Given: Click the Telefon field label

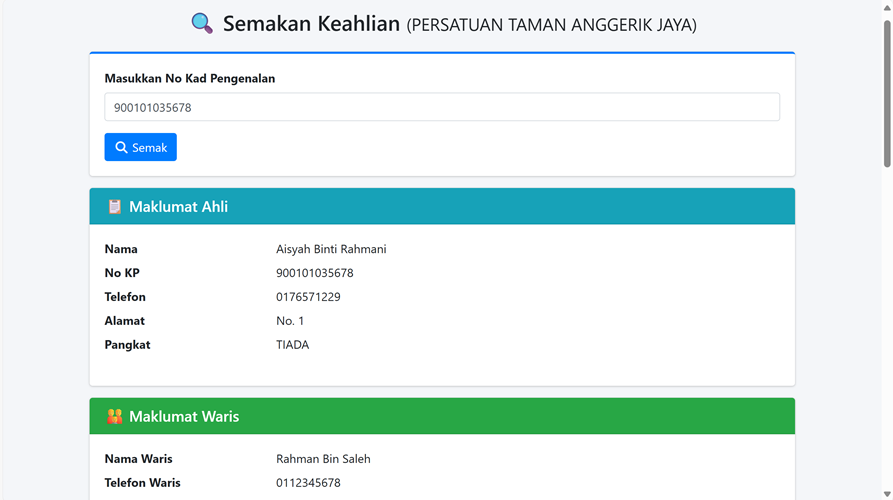Looking at the screenshot, I should pyautogui.click(x=125, y=297).
